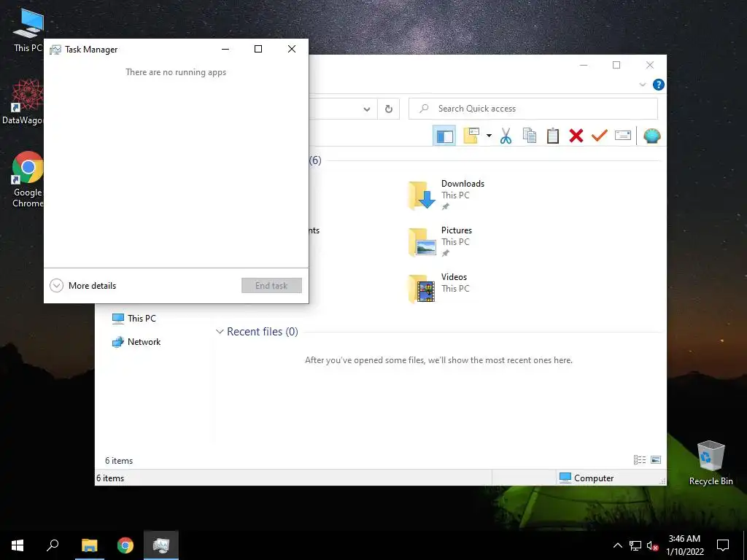The image size is (747, 560).
Task: Open the Action Center notifications icon
Action: click(x=723, y=545)
